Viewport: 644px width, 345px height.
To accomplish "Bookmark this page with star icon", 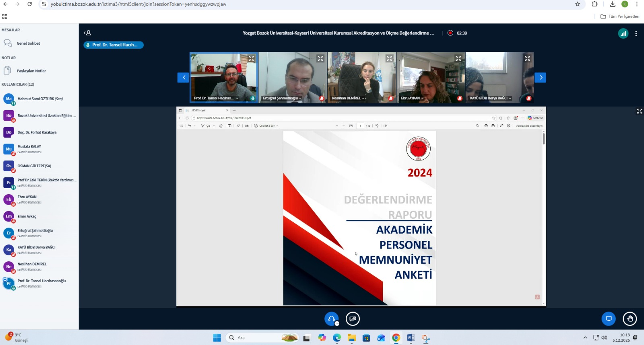I will click(578, 4).
